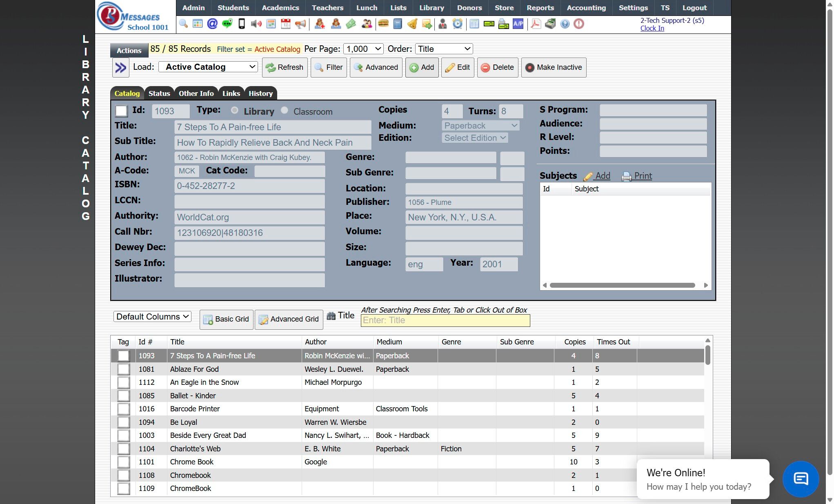834x504 pixels.
Task: Select the Library type radio button
Action: coord(234,110)
